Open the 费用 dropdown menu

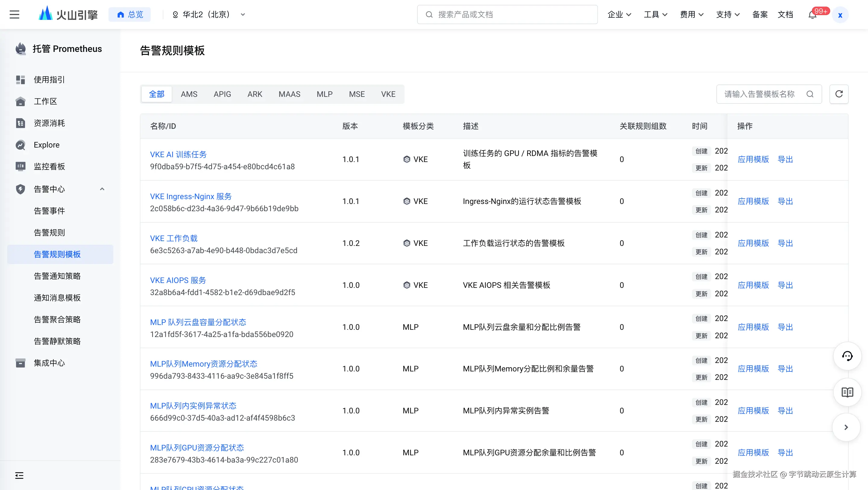tap(691, 14)
